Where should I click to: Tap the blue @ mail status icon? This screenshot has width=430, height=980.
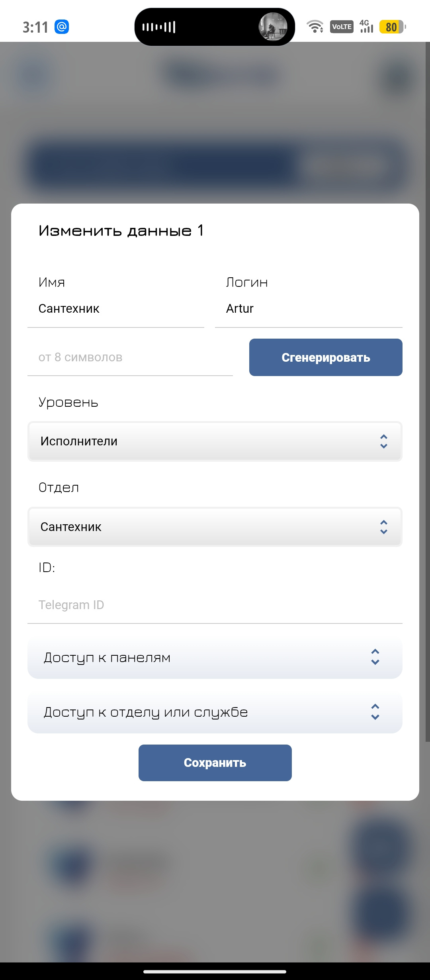click(x=62, y=27)
